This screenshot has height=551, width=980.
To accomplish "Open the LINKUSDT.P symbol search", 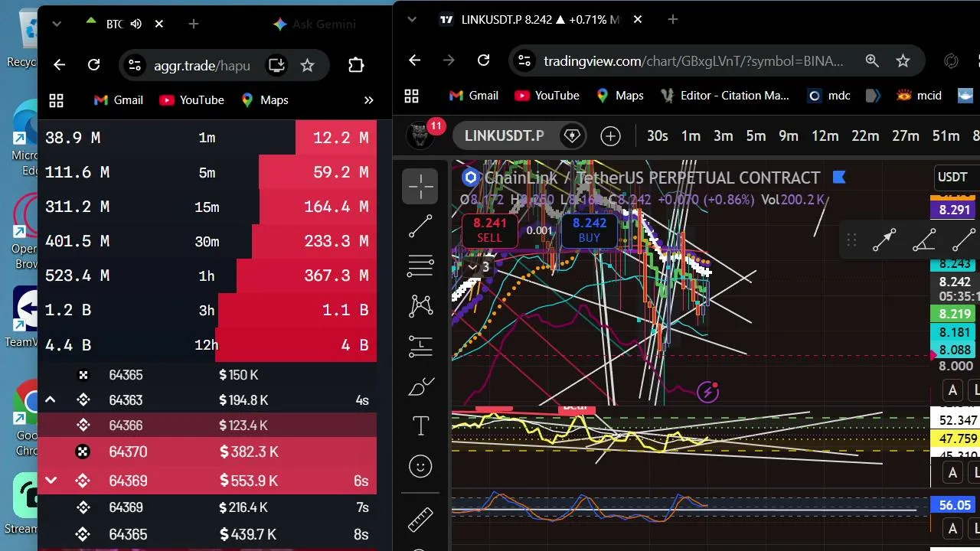I will (x=504, y=135).
